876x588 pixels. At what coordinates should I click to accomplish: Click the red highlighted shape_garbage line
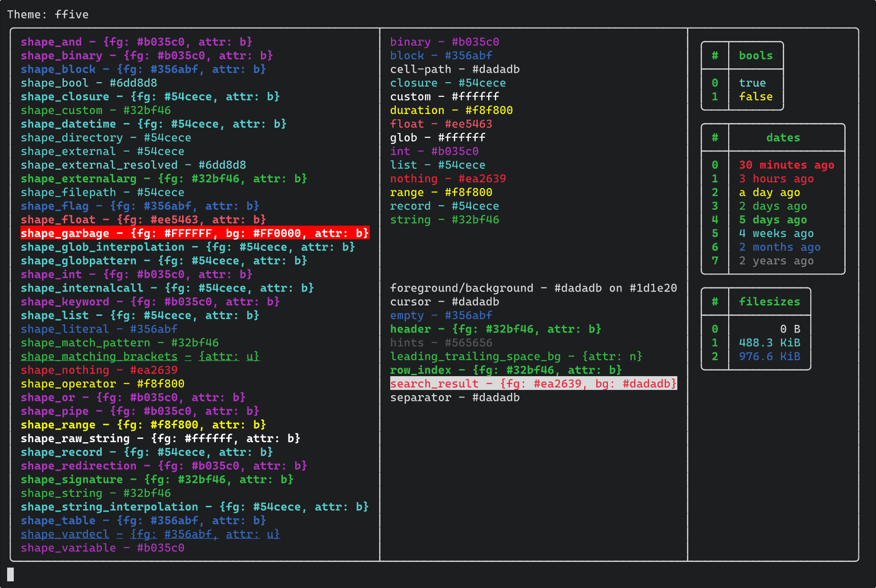point(195,233)
